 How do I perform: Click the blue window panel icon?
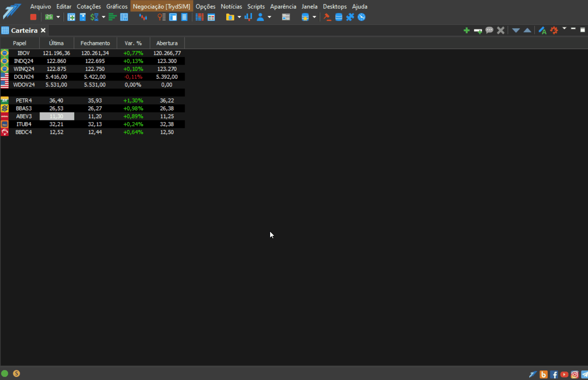173,17
